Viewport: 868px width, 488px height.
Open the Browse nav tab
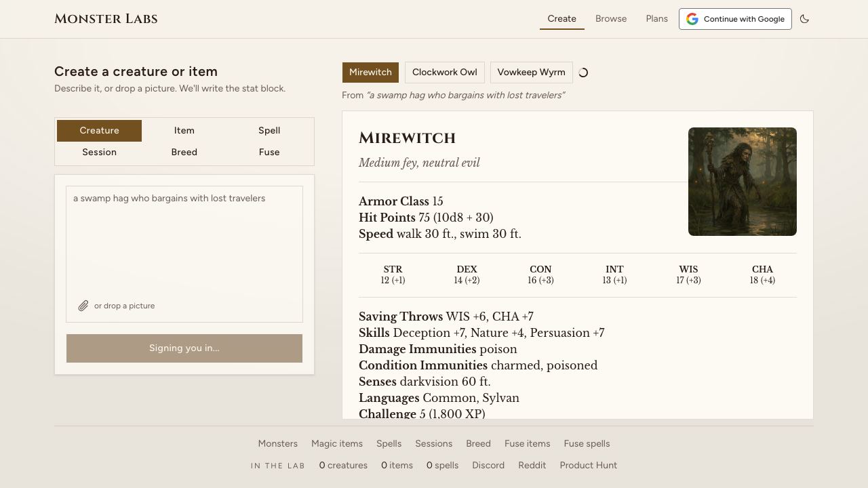tap(611, 19)
